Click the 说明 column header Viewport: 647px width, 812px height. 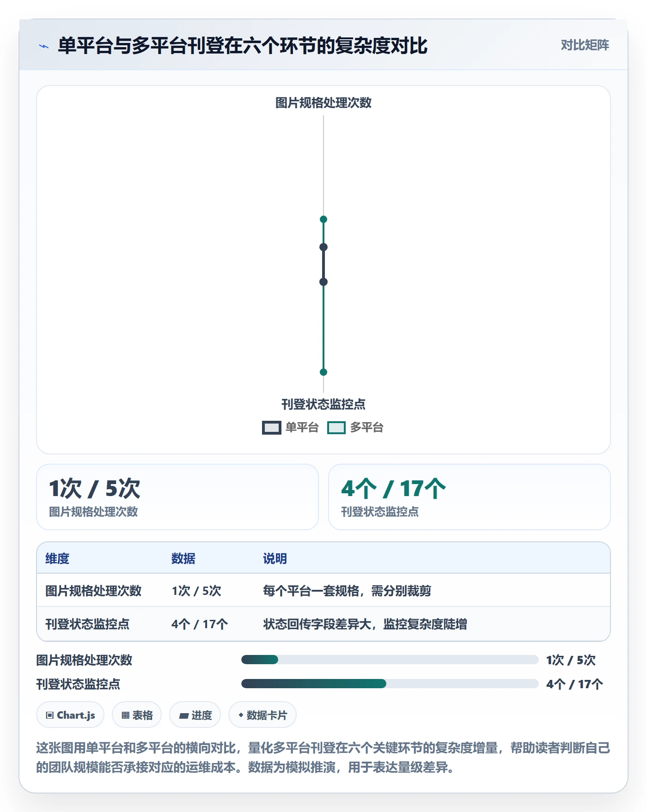(x=275, y=559)
